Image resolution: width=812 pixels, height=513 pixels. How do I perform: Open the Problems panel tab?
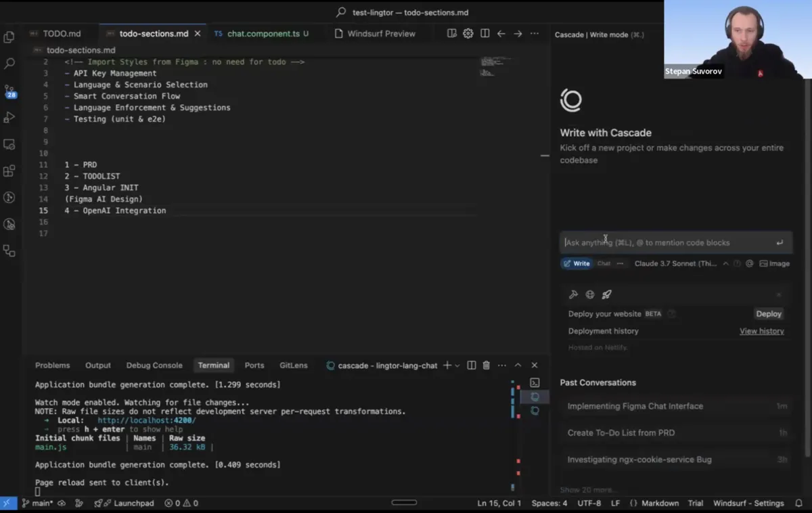[52, 365]
